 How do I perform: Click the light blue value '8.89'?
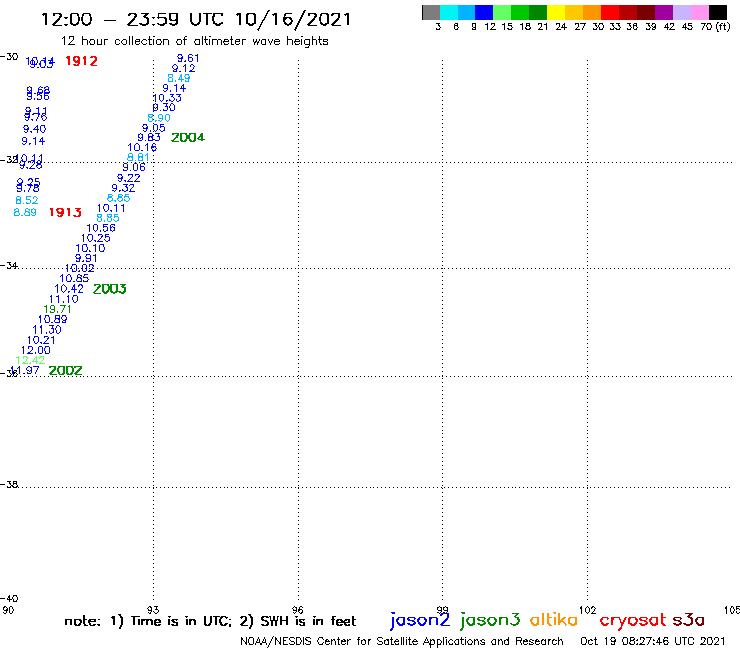[x=25, y=212]
